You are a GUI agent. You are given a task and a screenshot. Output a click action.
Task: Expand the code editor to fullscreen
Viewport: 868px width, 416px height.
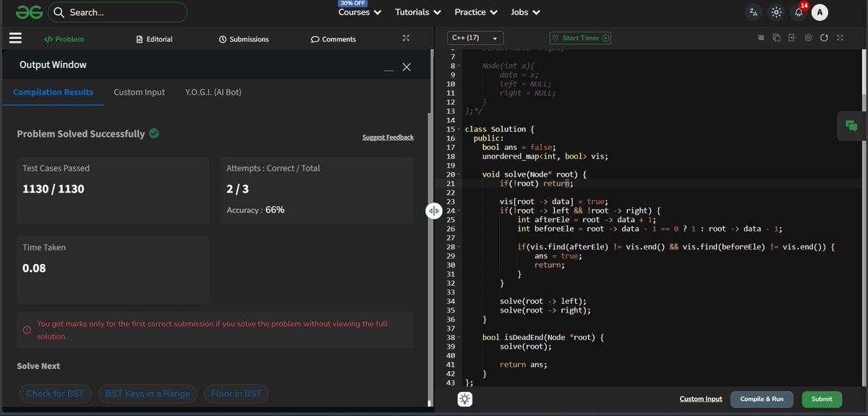840,38
